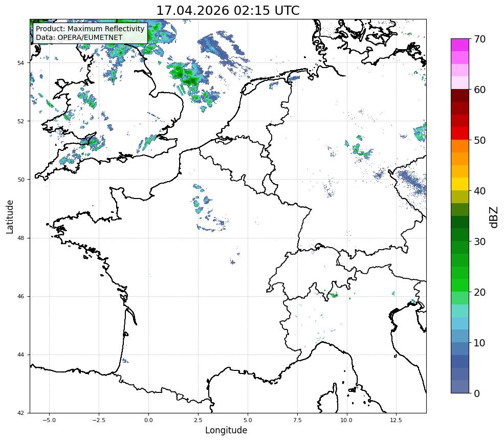Click the magenta 70 dBZ colorbar segment
This screenshot has width=504, height=440.
point(459,45)
